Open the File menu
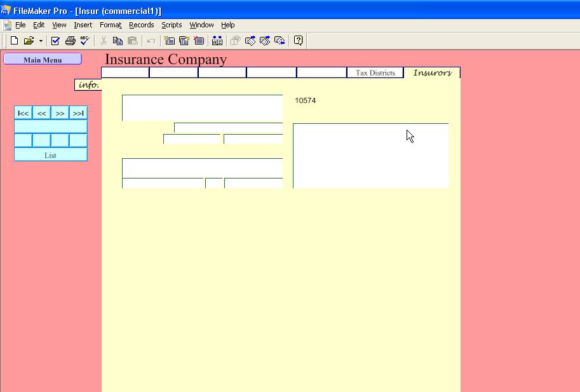 [20, 25]
